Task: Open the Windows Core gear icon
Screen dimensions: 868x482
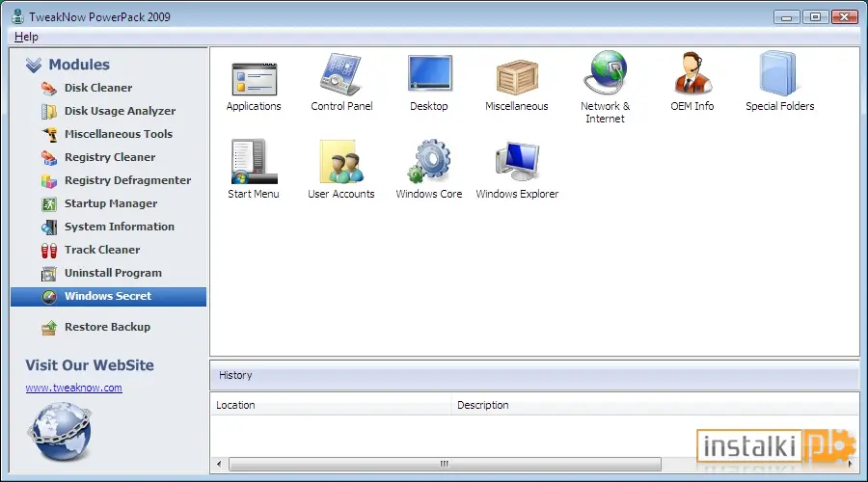Action: [x=429, y=161]
